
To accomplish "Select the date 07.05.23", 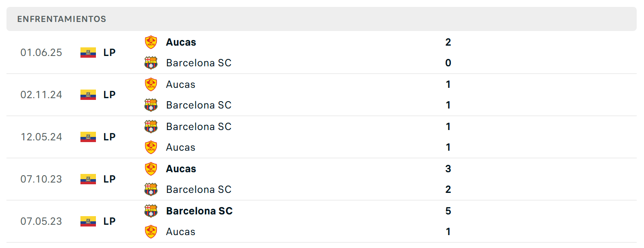I will pos(41,221).
